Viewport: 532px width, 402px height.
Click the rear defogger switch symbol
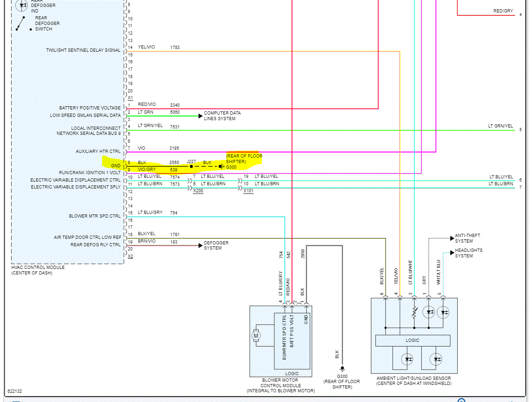pyautogui.click(x=20, y=24)
